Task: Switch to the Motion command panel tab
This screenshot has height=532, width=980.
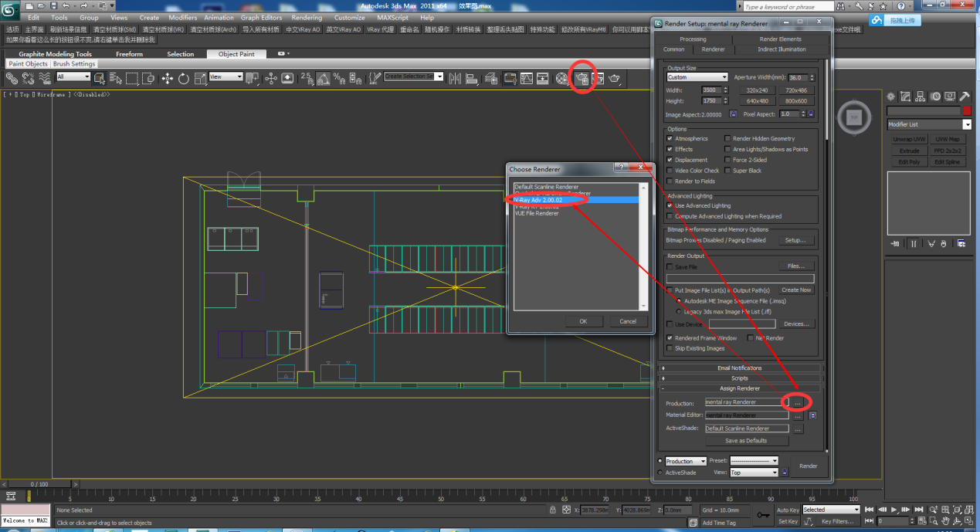Action: (935, 97)
